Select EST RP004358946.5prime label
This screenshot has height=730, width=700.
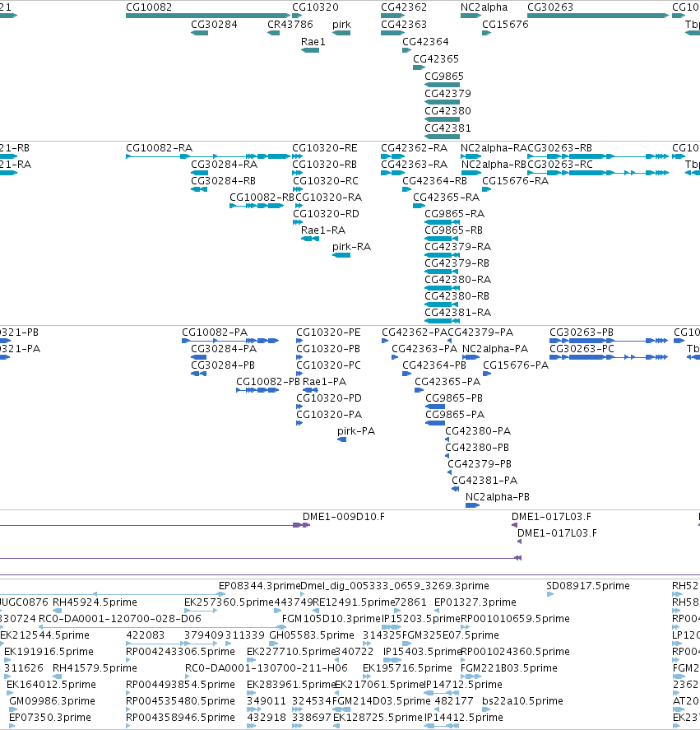pos(181,717)
